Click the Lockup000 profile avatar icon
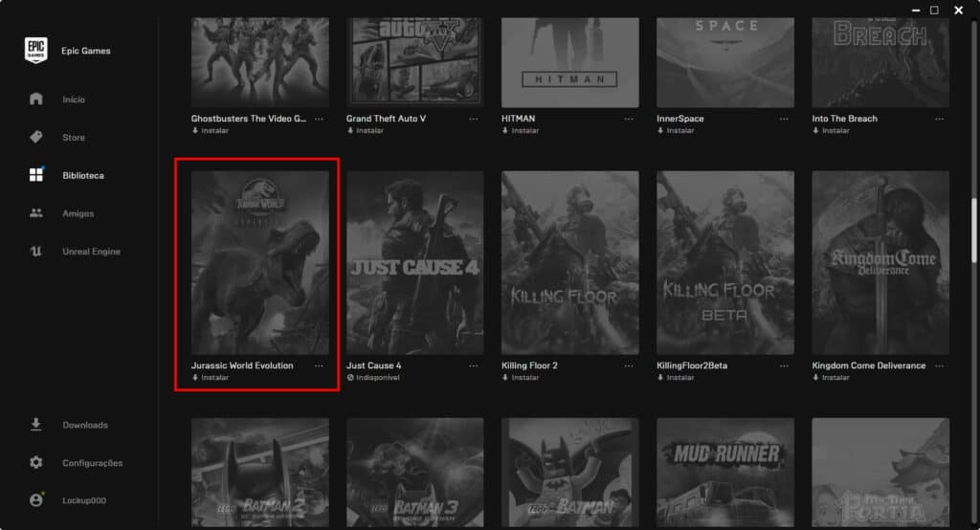Viewport: 980px width, 530px height. point(36,500)
